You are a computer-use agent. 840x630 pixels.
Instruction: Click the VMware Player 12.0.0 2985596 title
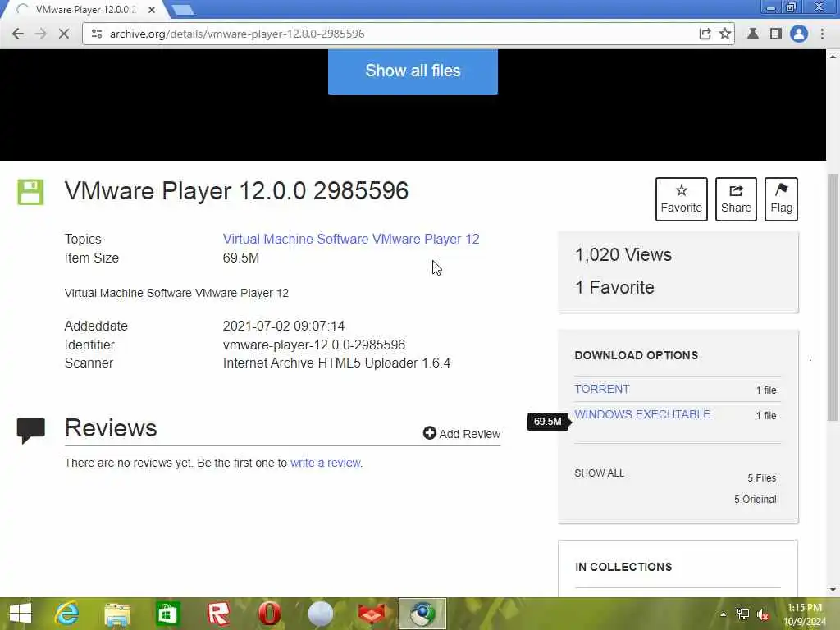[x=236, y=191]
